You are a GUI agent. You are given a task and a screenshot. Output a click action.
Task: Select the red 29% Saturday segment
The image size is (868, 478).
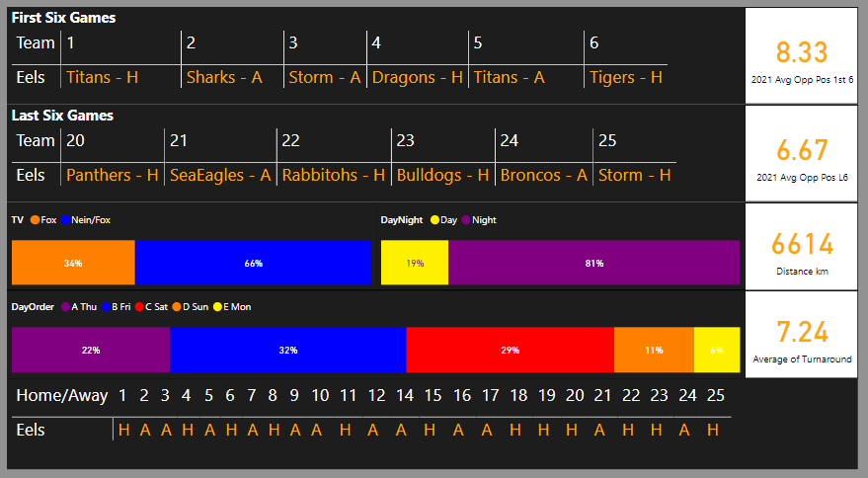[x=510, y=350]
